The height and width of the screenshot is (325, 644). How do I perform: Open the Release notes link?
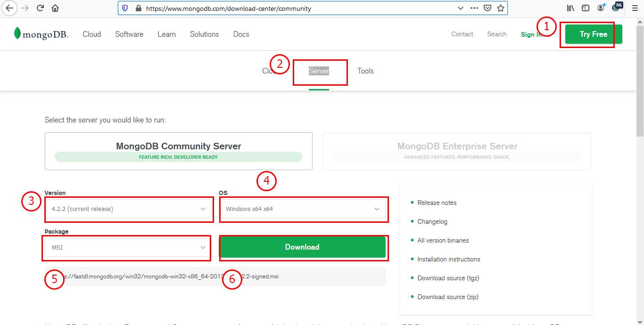(437, 203)
